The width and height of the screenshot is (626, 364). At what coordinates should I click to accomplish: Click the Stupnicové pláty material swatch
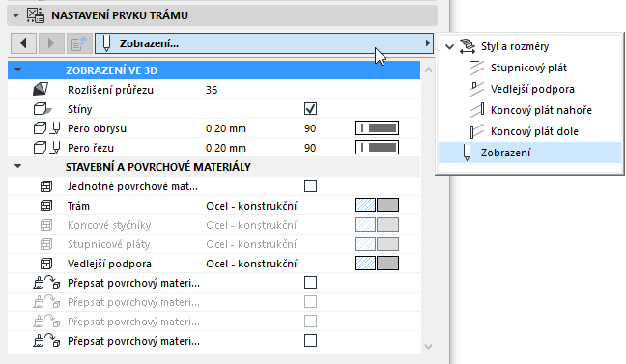coord(377,243)
